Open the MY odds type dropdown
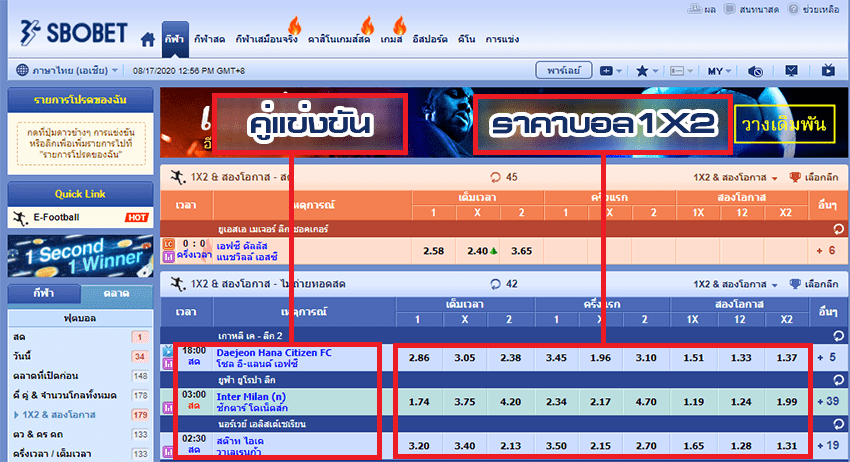Screen dimensions: 850x462 click(x=719, y=71)
